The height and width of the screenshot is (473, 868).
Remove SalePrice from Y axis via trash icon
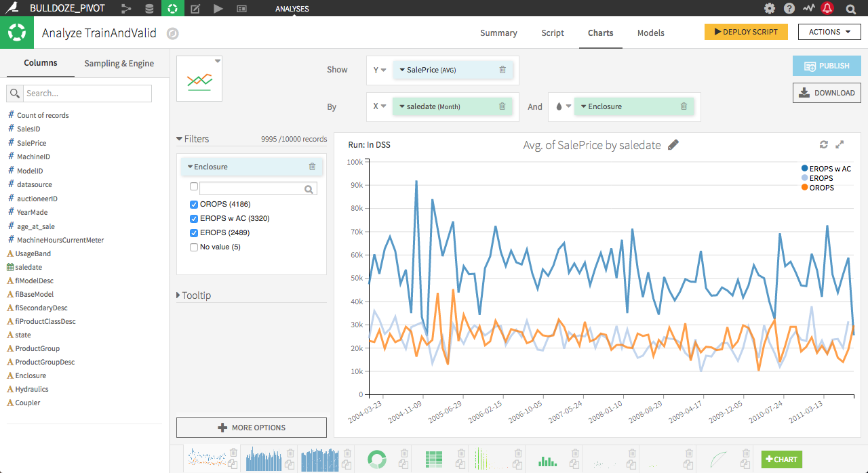pos(502,70)
